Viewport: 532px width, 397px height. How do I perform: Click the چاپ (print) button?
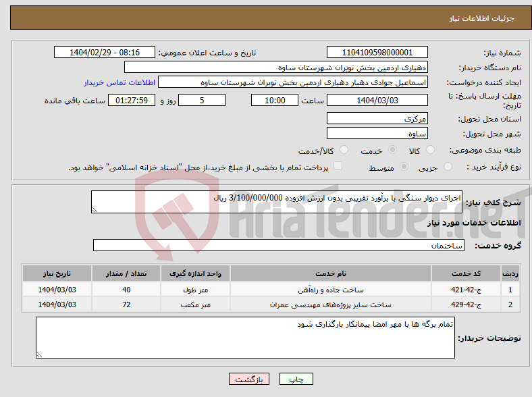tap(296, 379)
